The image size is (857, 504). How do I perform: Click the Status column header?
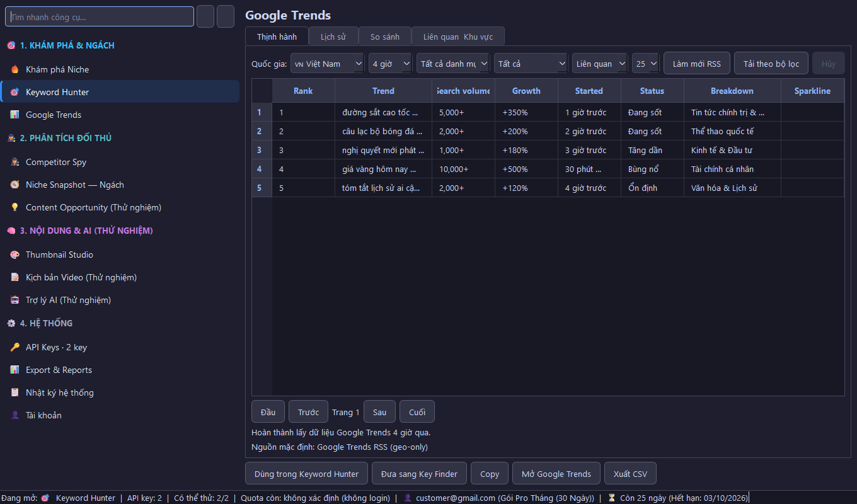652,91
